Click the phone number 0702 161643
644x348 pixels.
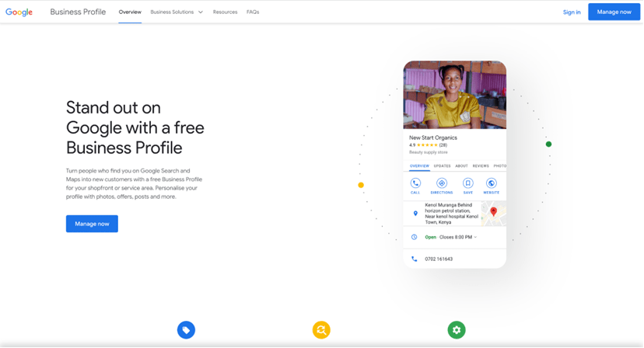tap(439, 259)
